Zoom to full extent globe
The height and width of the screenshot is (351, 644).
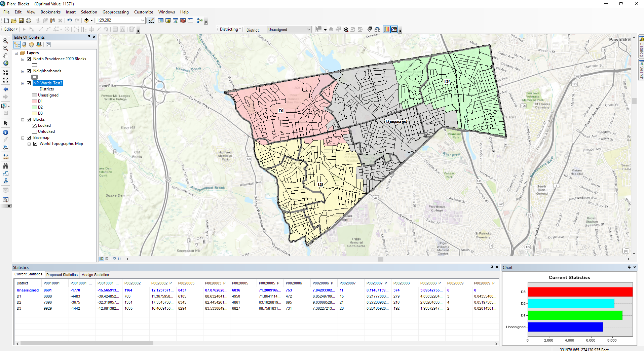tap(6, 63)
